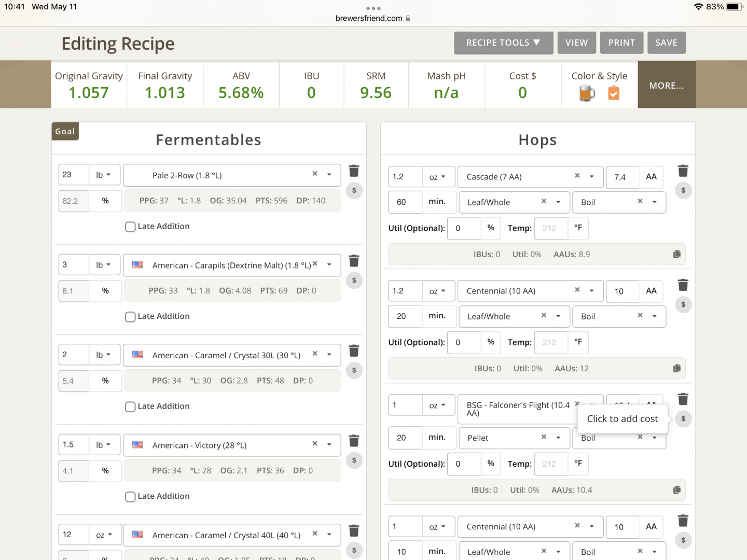Remove the Cascade hop using trash icon
747x560 pixels.
(x=683, y=171)
